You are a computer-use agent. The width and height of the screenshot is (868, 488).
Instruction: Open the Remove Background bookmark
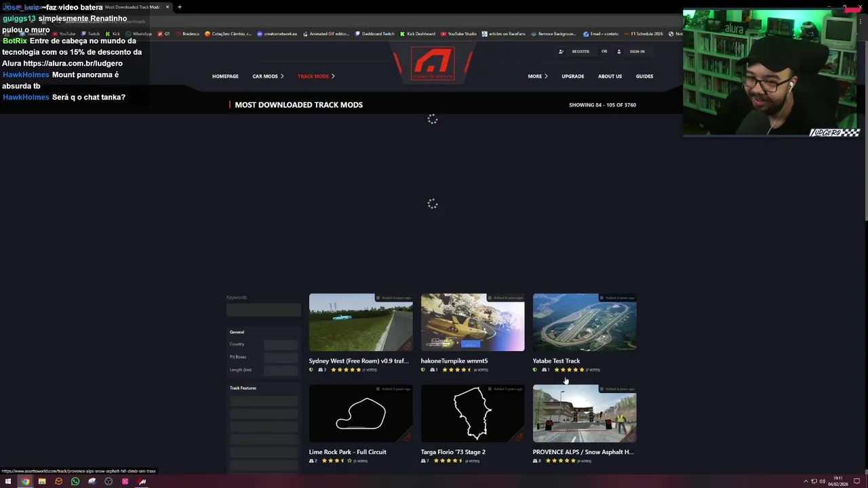pyautogui.click(x=553, y=34)
